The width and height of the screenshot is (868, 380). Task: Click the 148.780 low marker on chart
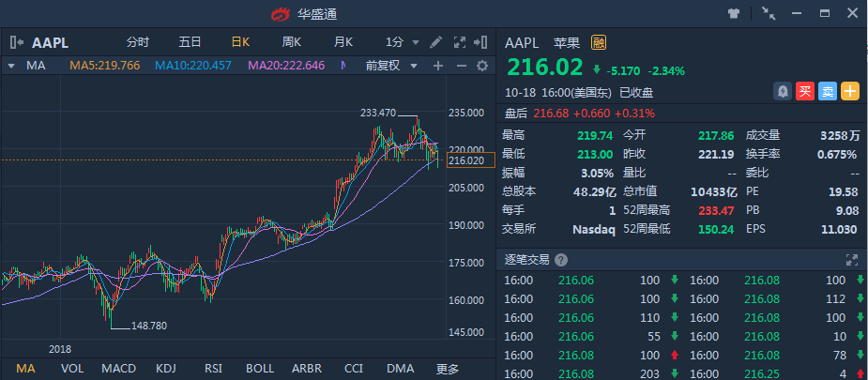[x=149, y=326]
